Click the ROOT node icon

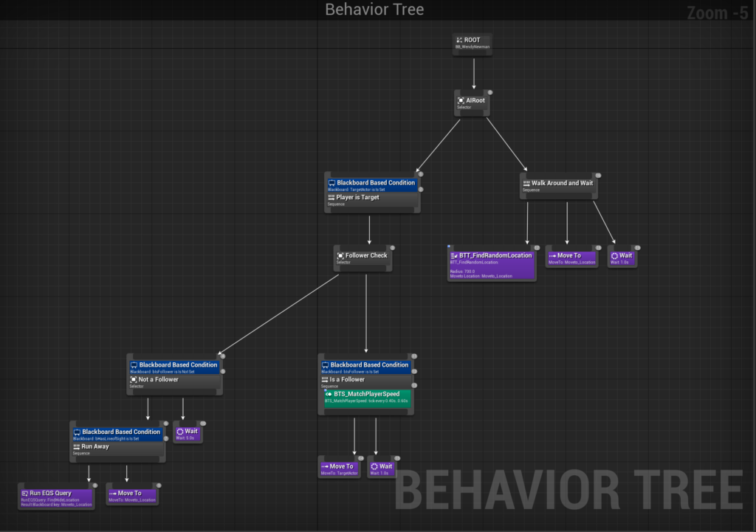click(459, 40)
